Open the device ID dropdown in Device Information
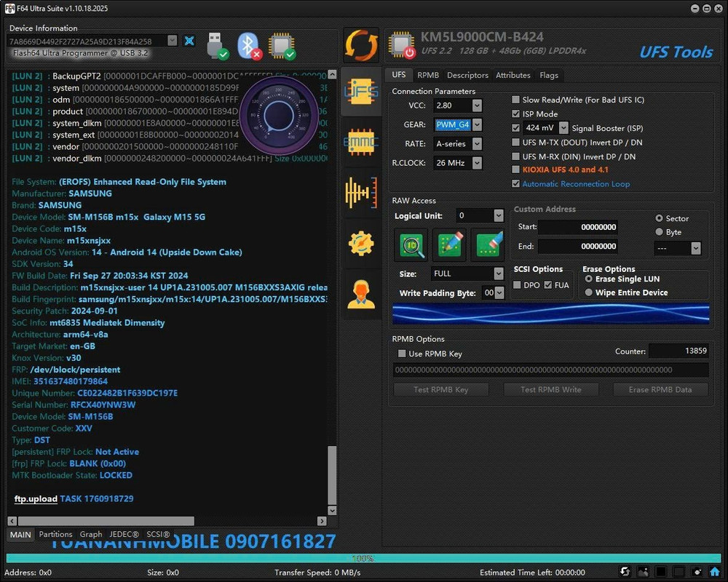Image resolution: width=728 pixels, height=582 pixels. point(172,41)
